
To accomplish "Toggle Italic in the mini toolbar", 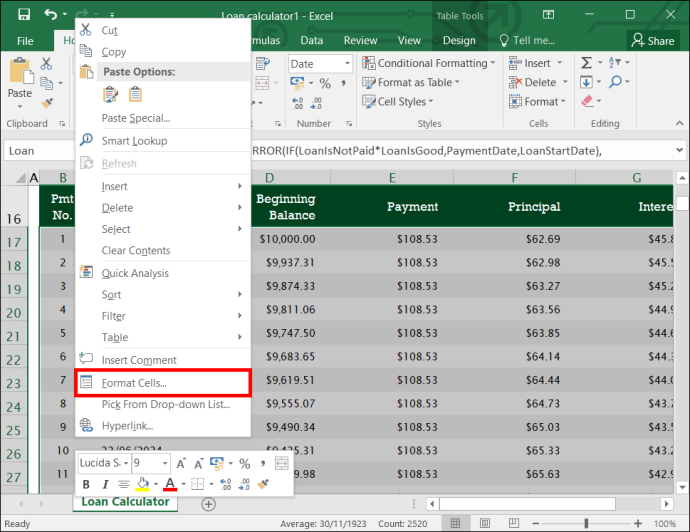I will [x=105, y=484].
